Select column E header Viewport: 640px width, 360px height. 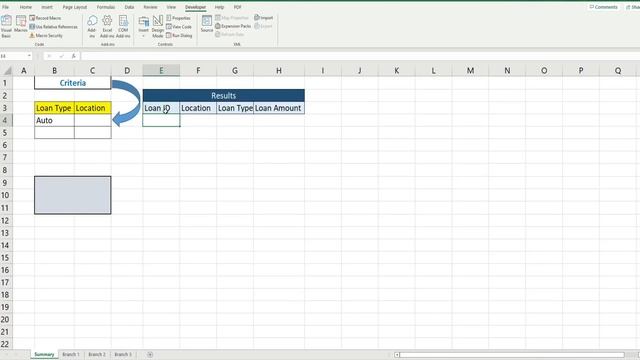[x=161, y=71]
